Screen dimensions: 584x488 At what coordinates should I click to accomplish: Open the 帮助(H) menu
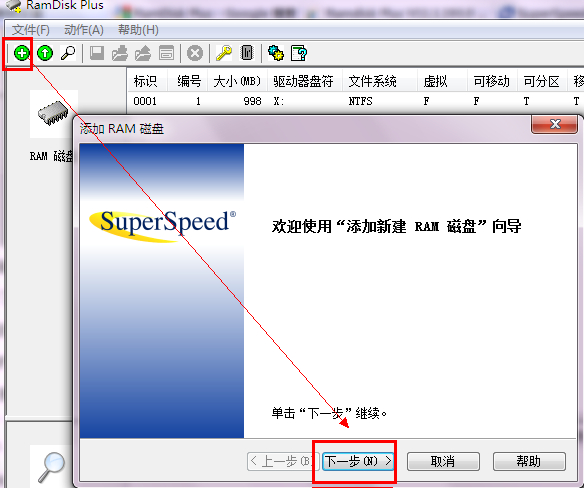[x=138, y=30]
